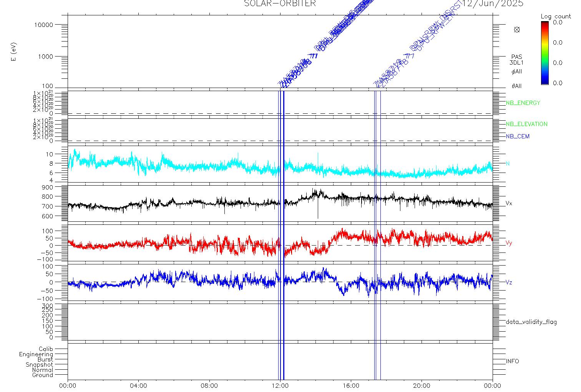Click the θAll elevation label
The width and height of the screenshot is (581, 392).
pos(517,86)
